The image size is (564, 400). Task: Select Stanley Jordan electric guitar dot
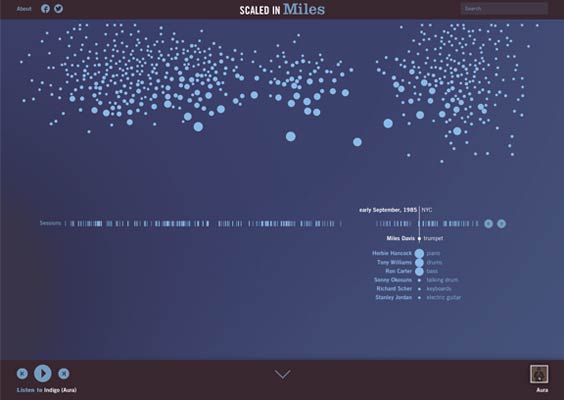point(419,298)
